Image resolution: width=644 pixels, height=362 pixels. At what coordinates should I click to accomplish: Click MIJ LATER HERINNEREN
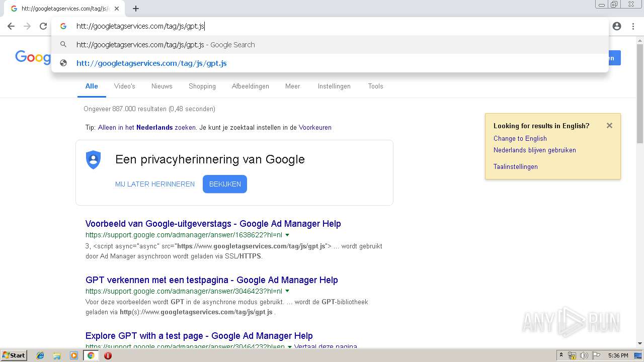155,184
